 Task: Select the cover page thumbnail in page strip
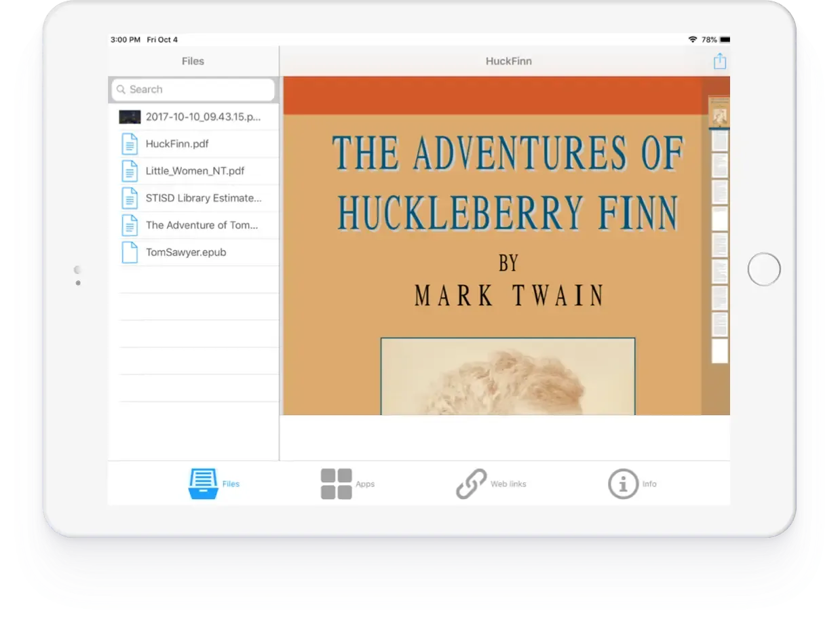719,112
